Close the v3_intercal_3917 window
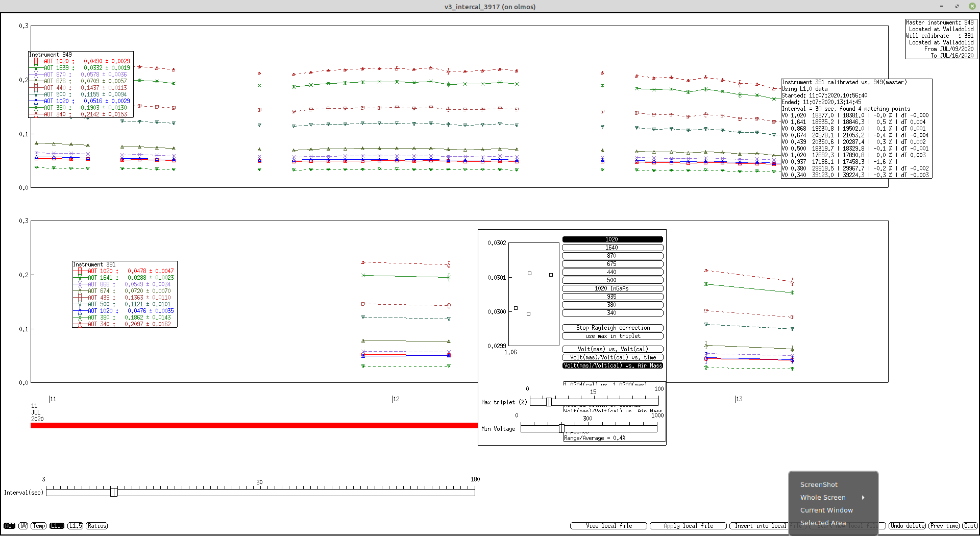The image size is (980, 536). 972,6
